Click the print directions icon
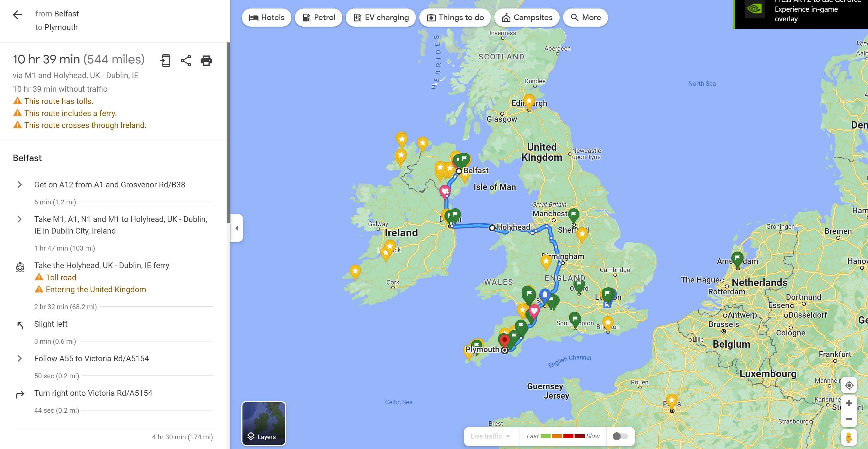The height and width of the screenshot is (449, 868). tap(206, 61)
